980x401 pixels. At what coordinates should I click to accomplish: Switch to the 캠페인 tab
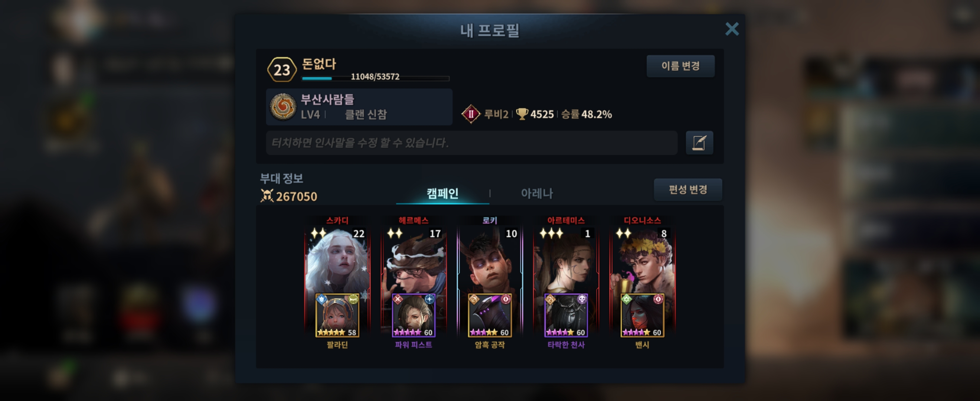[x=442, y=194]
